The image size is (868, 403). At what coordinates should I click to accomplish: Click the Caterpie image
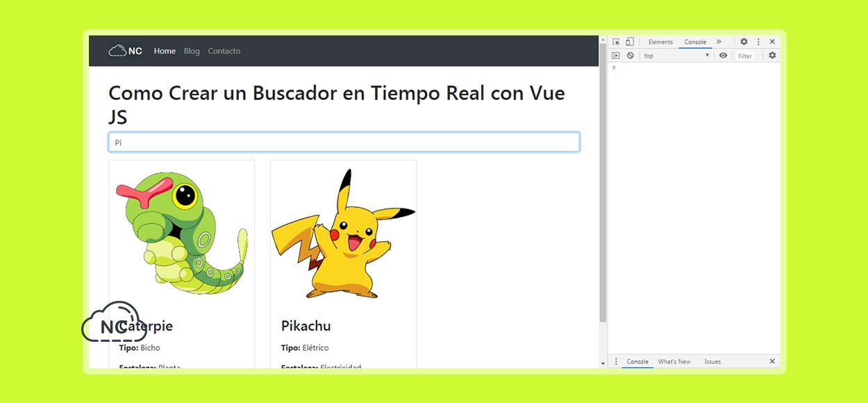point(182,235)
